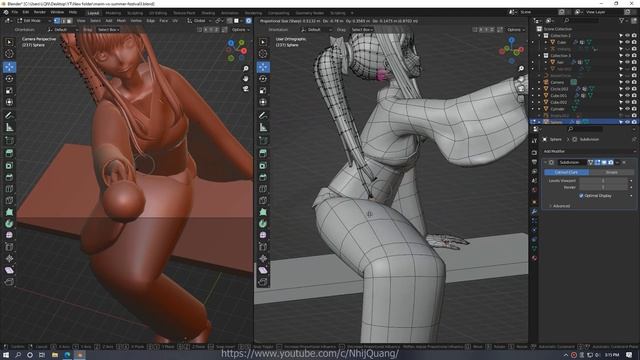The height and width of the screenshot is (360, 640).
Task: Select the Move tool in right viewport
Action: [x=263, y=67]
